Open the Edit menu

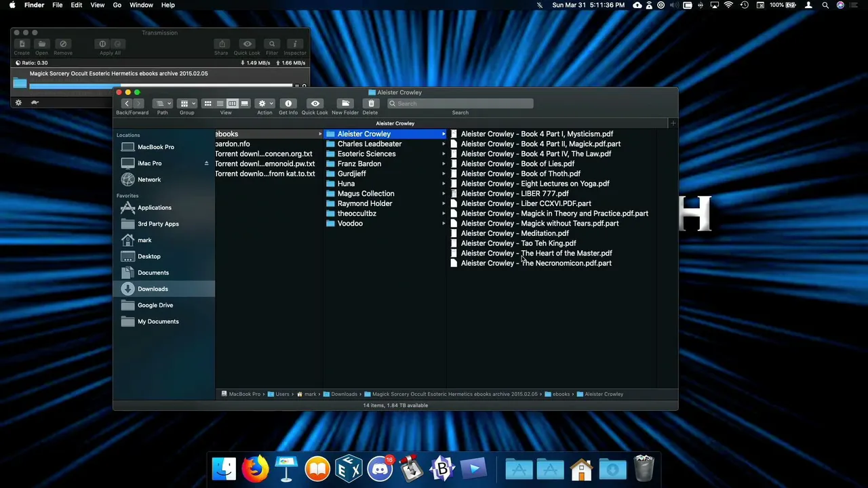click(x=77, y=5)
